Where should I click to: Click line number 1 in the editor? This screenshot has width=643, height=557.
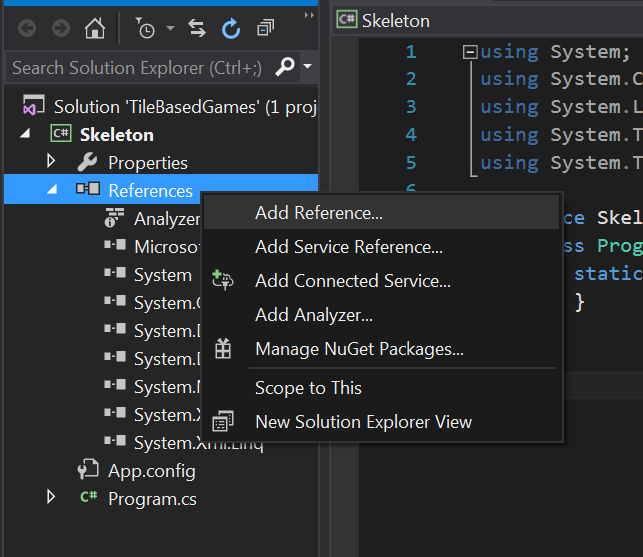pyautogui.click(x=411, y=52)
